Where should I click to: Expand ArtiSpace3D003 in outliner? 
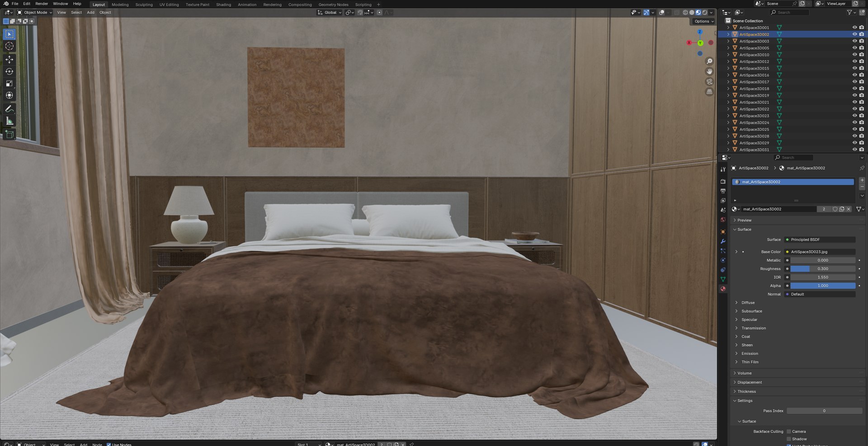[728, 41]
